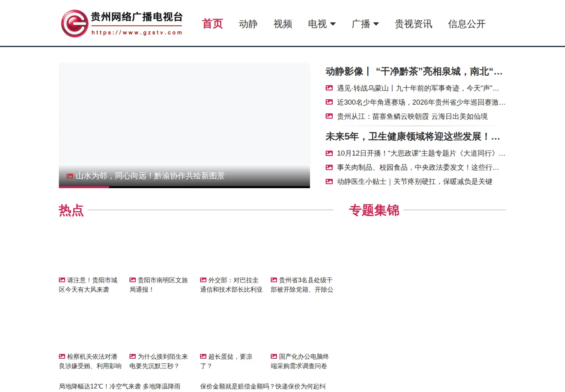Screen dimensions: 565x392
Task: Open article 近300名少年角逐赛场
Action: [x=421, y=102]
